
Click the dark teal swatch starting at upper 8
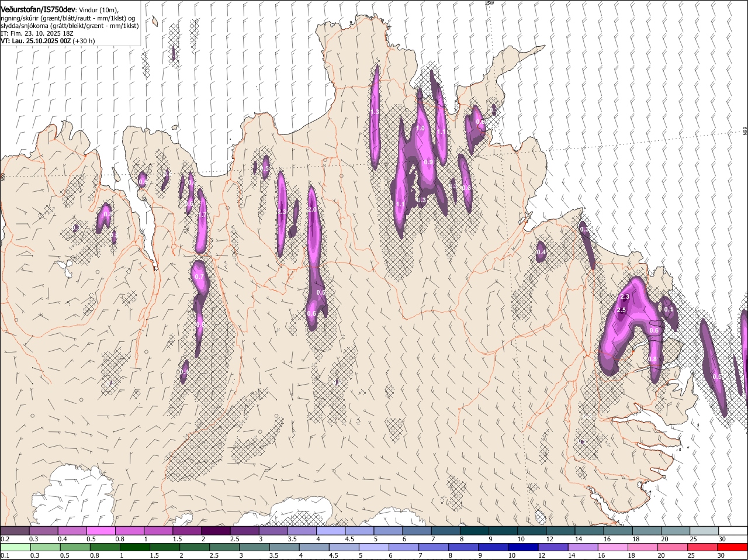475,530
